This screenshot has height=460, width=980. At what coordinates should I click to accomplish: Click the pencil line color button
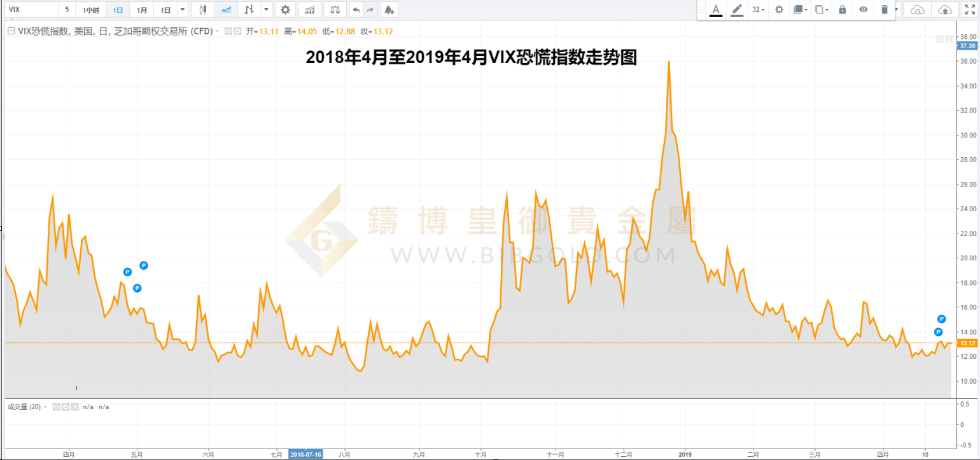point(737,10)
